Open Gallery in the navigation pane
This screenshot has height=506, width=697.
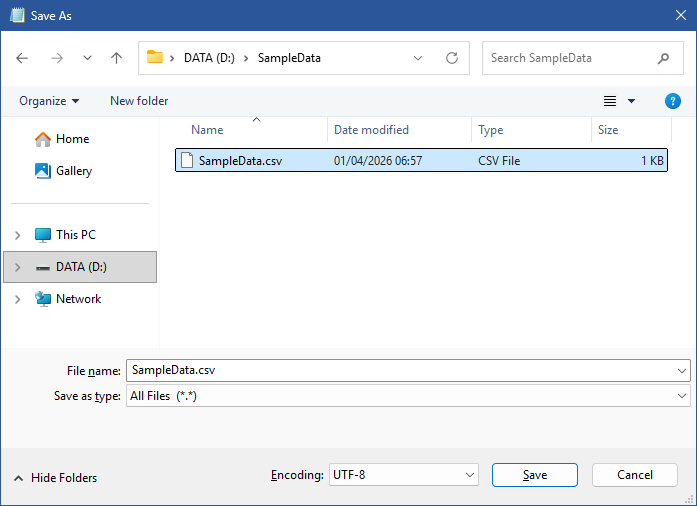click(73, 171)
